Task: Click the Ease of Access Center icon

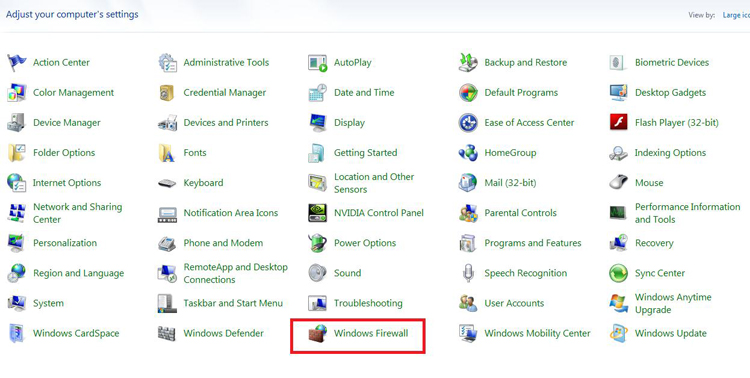Action: point(468,123)
